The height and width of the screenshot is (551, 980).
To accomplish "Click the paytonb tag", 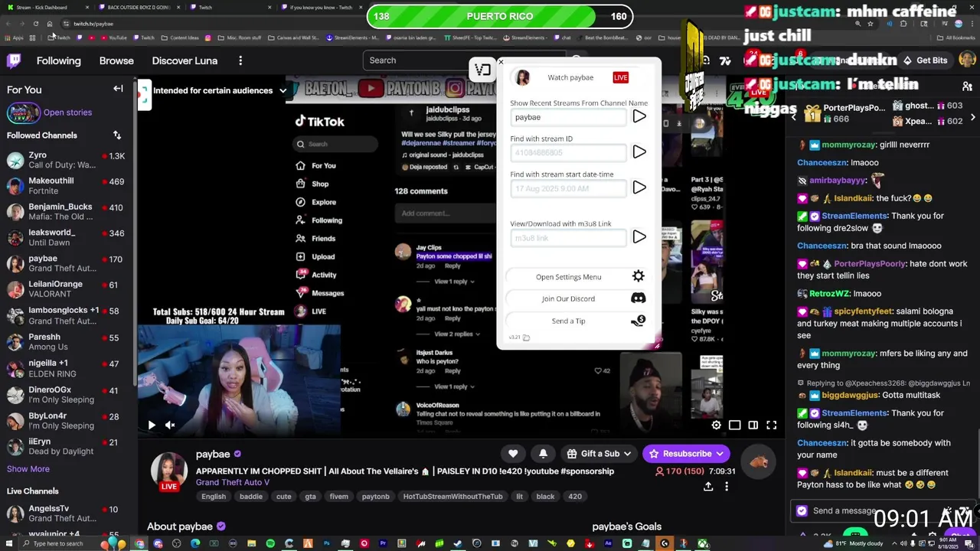I will coord(375,497).
